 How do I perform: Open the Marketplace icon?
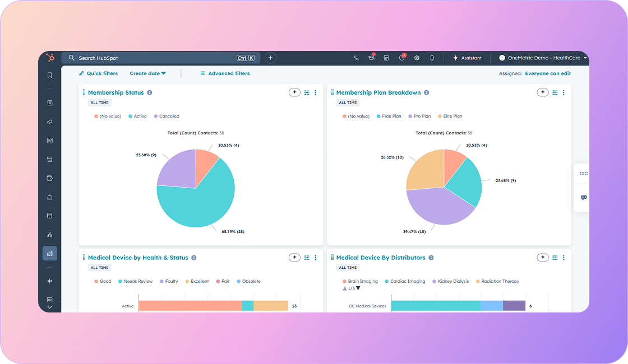point(386,58)
